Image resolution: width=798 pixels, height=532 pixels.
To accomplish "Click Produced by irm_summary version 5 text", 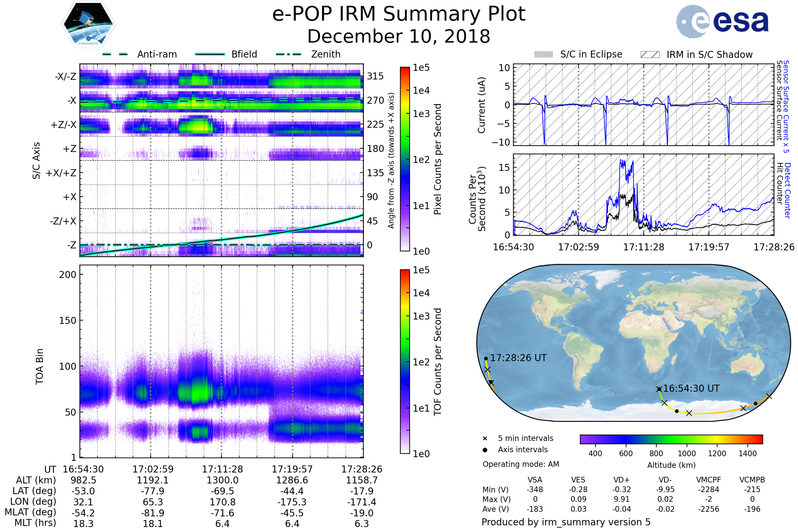I will pyautogui.click(x=566, y=522).
